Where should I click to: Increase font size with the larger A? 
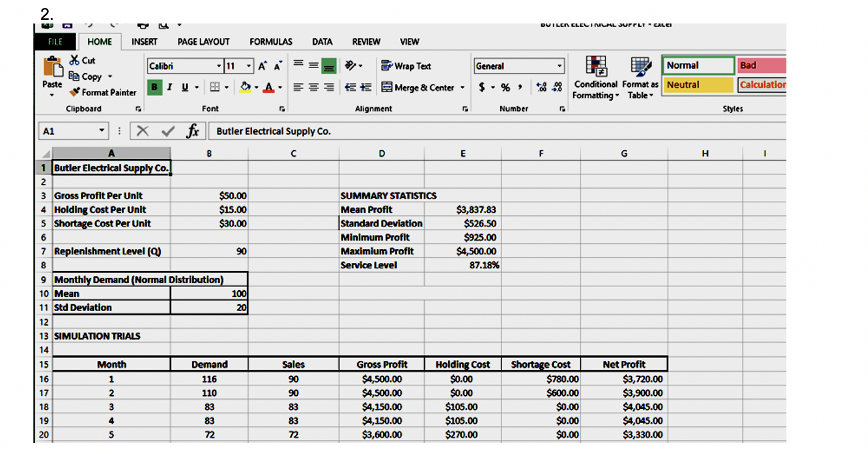[x=263, y=66]
